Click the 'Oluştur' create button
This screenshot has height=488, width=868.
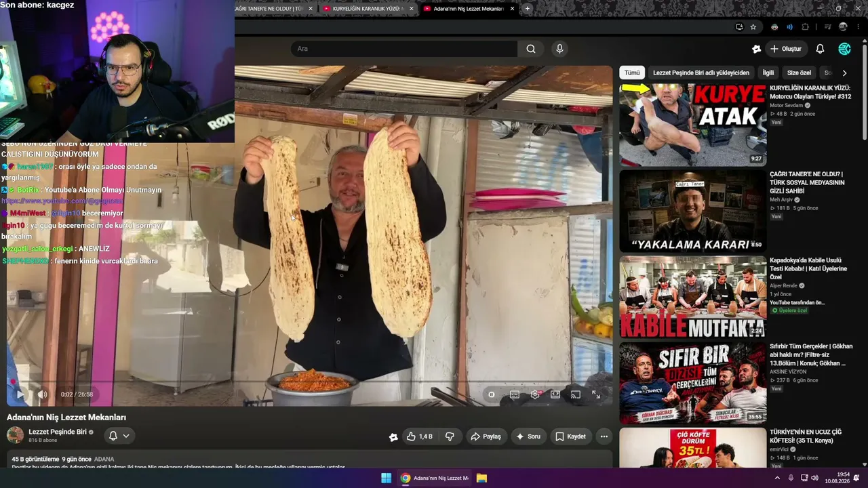point(786,49)
